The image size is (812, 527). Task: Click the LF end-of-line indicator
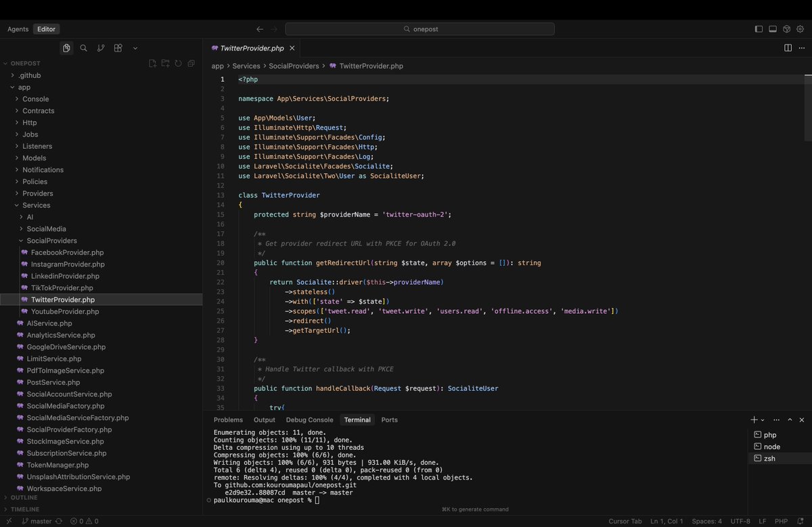pyautogui.click(x=763, y=522)
